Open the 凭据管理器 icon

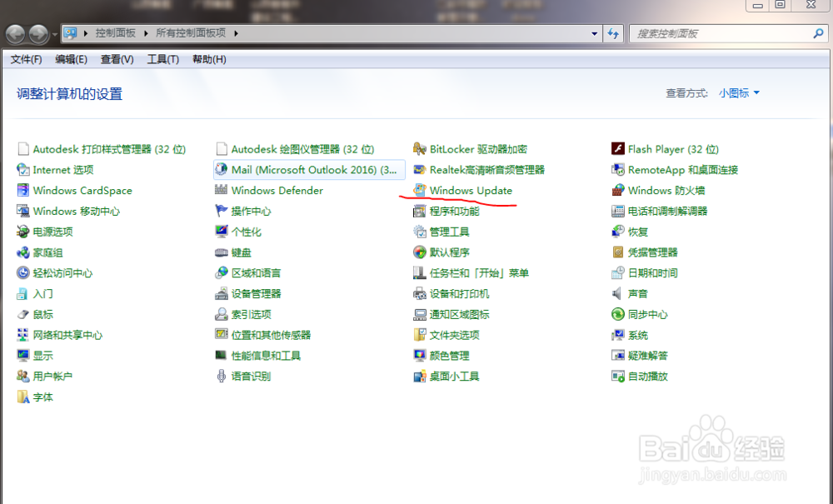click(618, 252)
